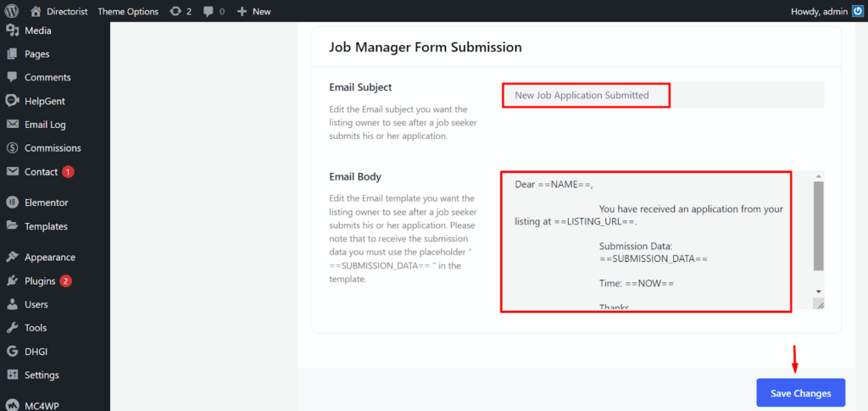Image resolution: width=868 pixels, height=411 pixels.
Task: Select the HelpGent menu icon
Action: point(13,101)
